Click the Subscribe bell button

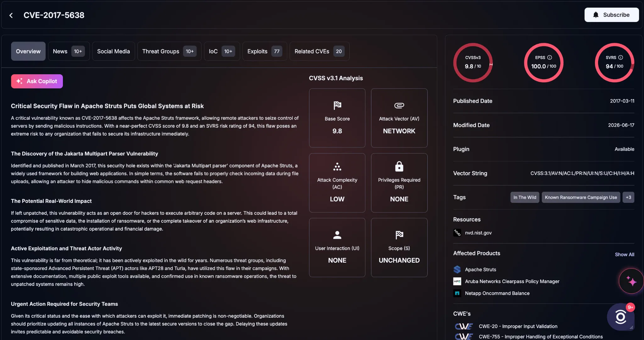(611, 15)
